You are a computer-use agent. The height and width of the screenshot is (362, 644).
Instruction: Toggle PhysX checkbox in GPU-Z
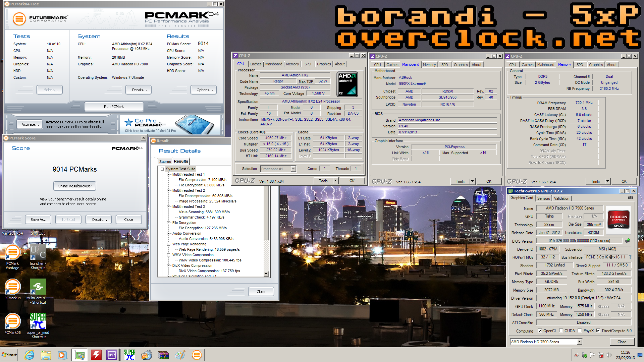tap(580, 330)
